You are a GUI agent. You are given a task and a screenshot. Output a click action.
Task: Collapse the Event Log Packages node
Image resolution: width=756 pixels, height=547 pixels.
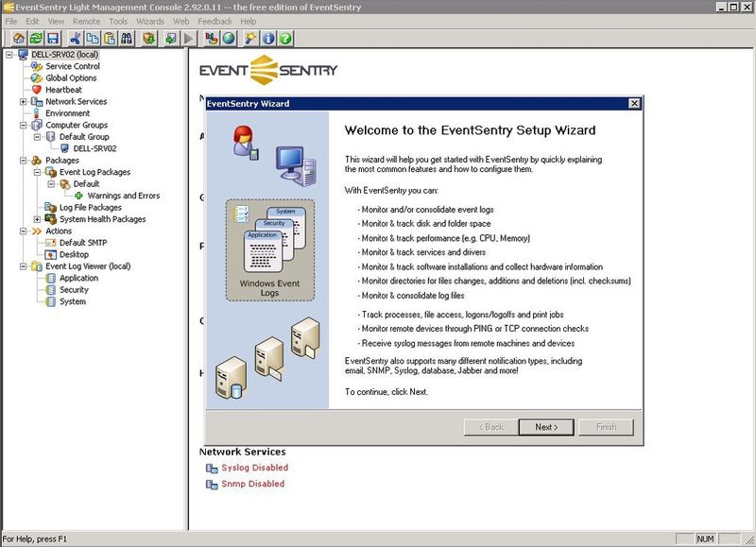click(37, 172)
